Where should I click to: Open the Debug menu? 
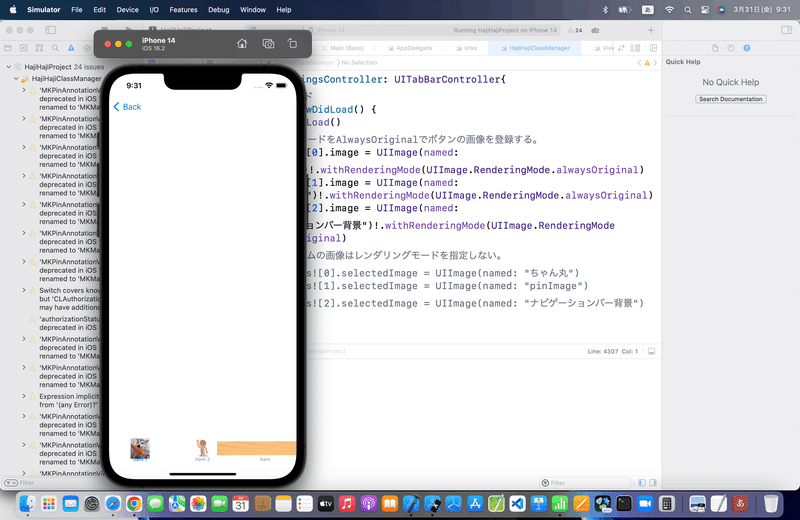(x=219, y=10)
